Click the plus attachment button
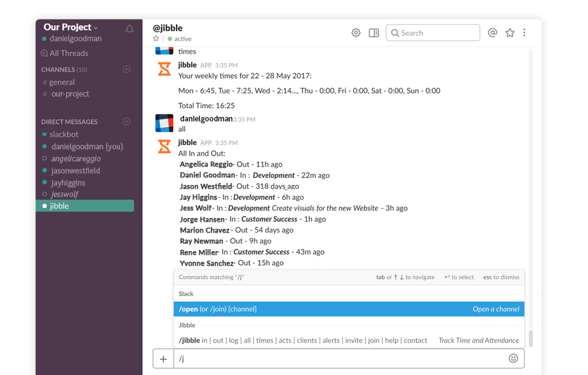Image resolution: width=588 pixels, height=375 pixels. 163,359
